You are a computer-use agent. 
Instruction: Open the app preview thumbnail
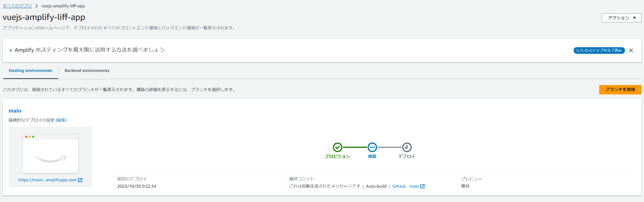click(50, 153)
